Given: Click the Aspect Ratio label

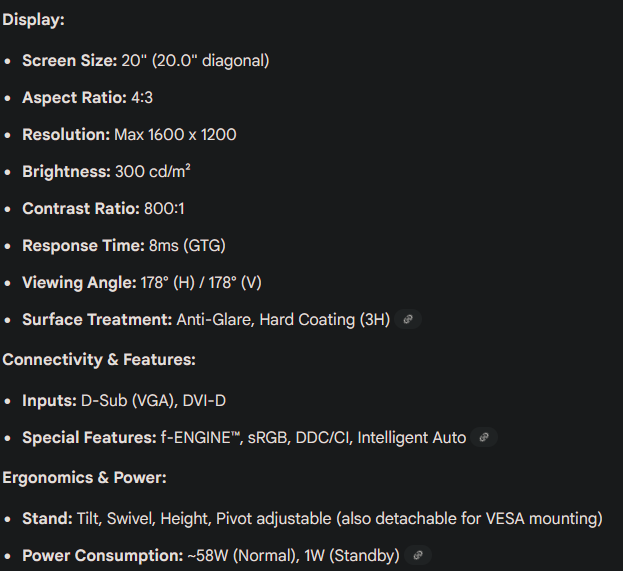Looking at the screenshot, I should [x=74, y=98].
